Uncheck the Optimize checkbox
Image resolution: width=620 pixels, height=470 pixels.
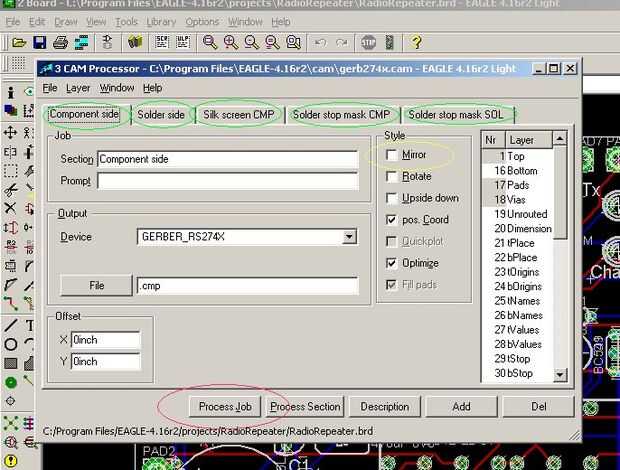tap(391, 263)
